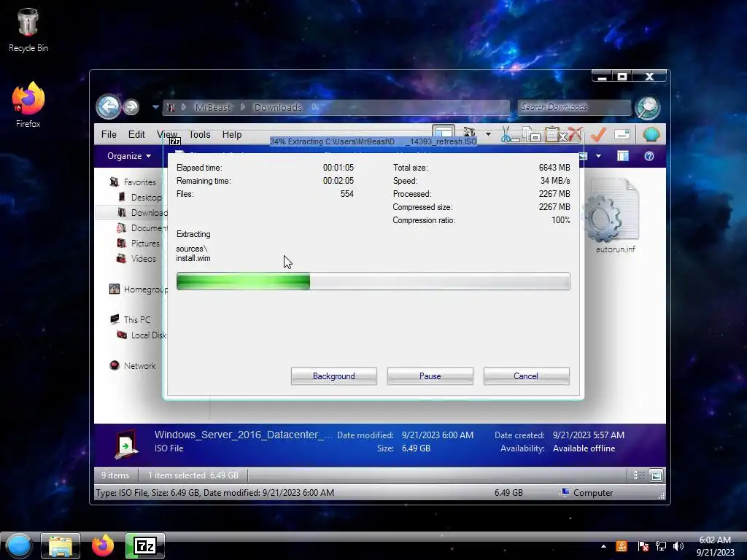Open the Help menu in Explorer
The width and height of the screenshot is (747, 560).
pos(231,135)
